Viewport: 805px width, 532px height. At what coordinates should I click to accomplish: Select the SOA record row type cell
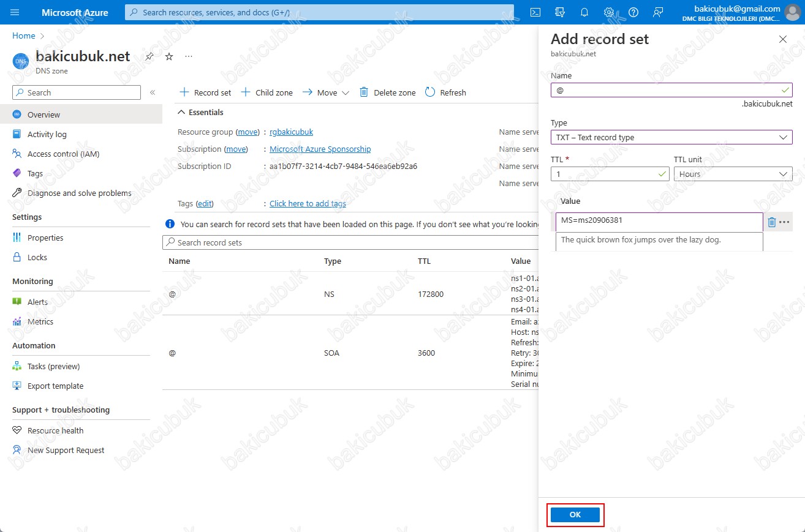pyautogui.click(x=331, y=353)
